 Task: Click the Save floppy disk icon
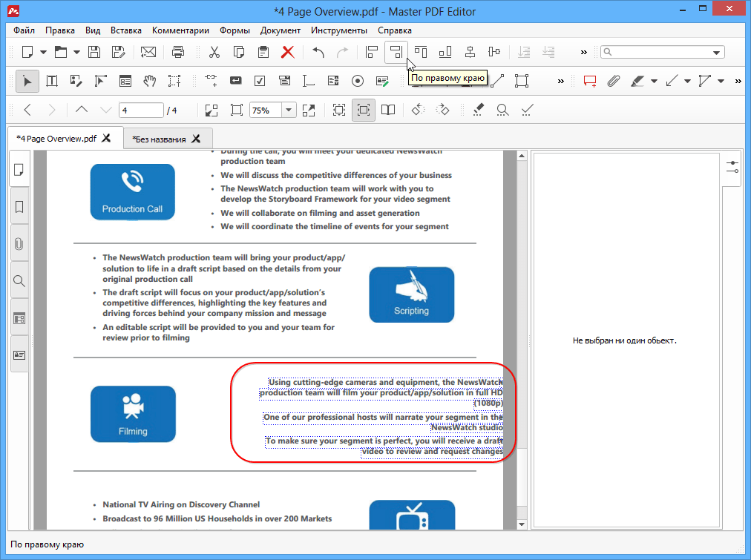point(94,52)
